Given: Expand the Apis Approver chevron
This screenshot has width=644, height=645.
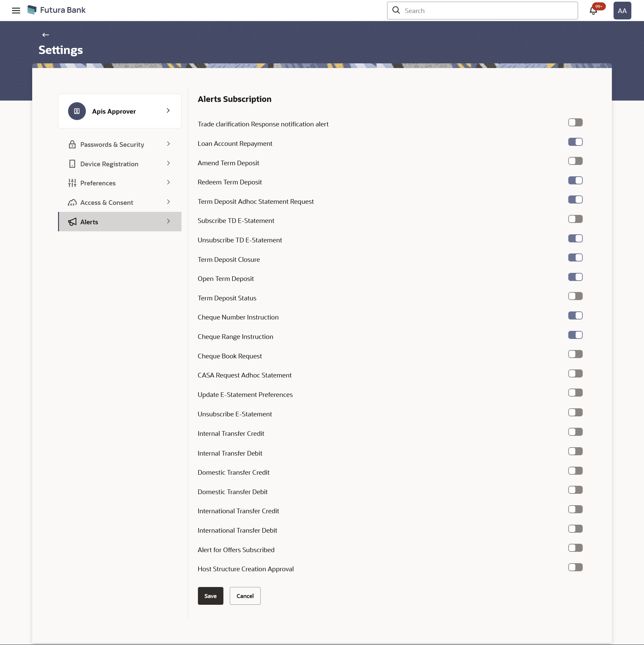Looking at the screenshot, I should [168, 111].
